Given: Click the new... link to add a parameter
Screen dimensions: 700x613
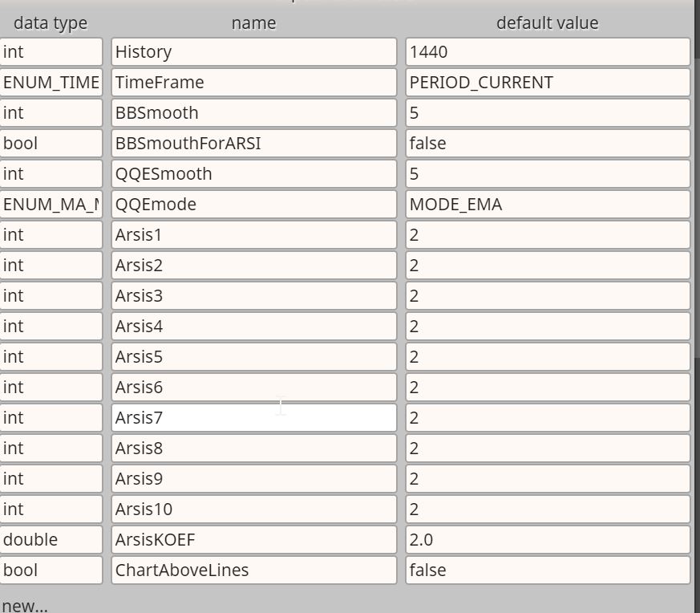Looking at the screenshot, I should (25, 606).
